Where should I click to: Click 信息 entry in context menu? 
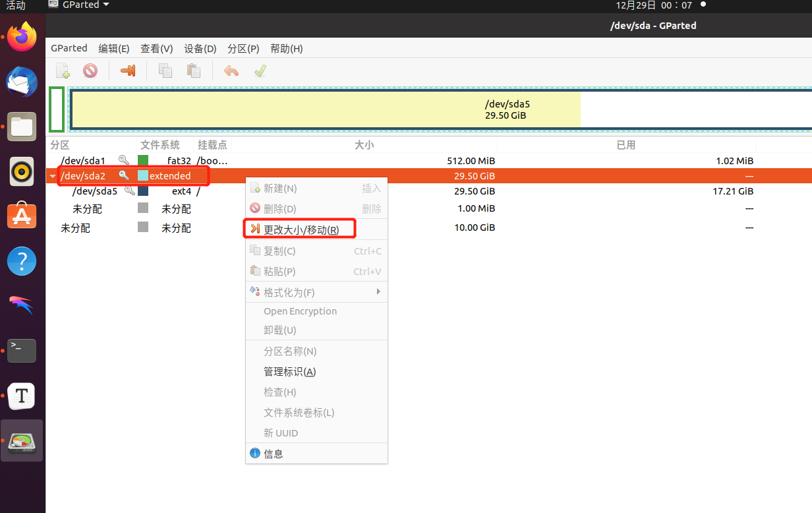pyautogui.click(x=273, y=454)
